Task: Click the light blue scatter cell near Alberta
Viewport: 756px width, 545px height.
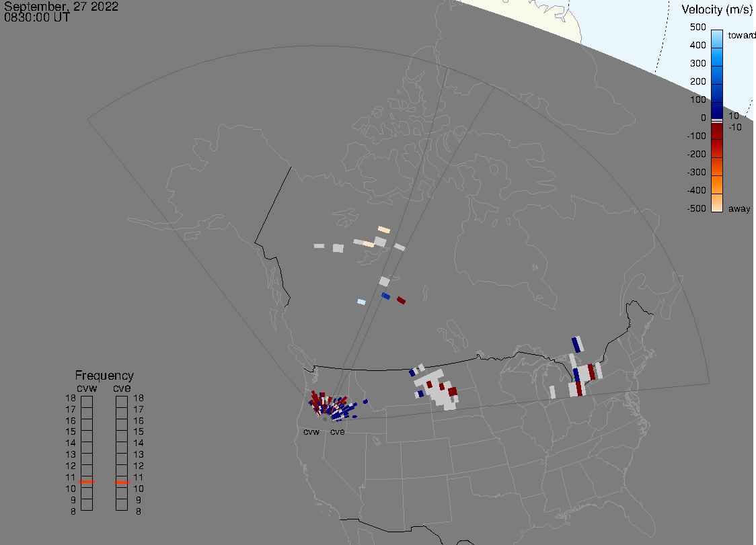Action: [361, 302]
